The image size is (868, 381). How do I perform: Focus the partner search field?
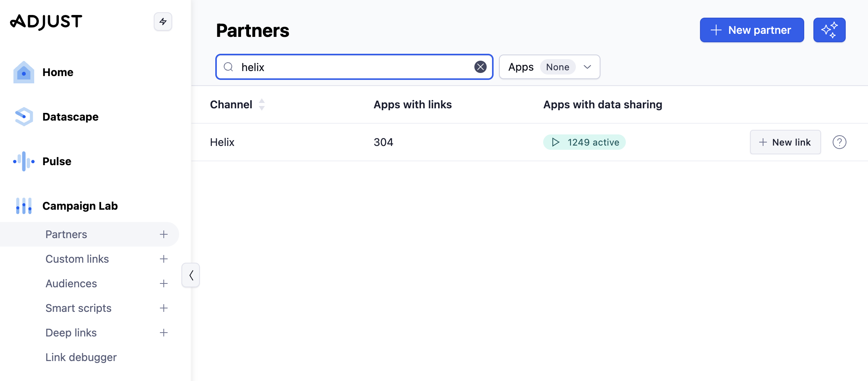click(x=354, y=67)
